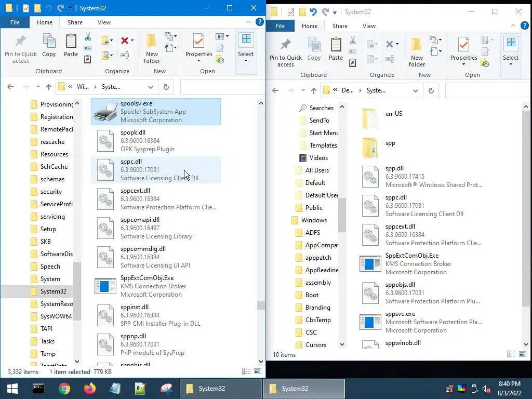Open the Properties dropdown arrow in left window
Screen dimensions: 532x399
(199, 61)
